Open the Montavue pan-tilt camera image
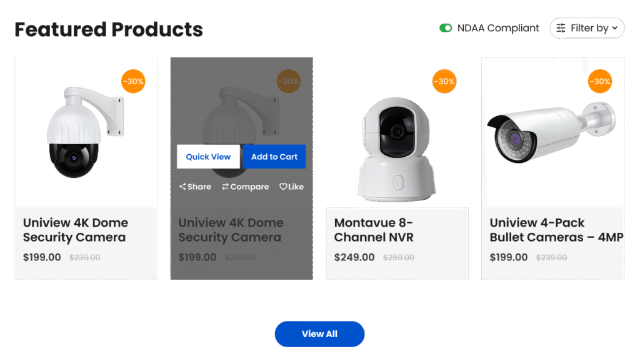 click(x=396, y=150)
